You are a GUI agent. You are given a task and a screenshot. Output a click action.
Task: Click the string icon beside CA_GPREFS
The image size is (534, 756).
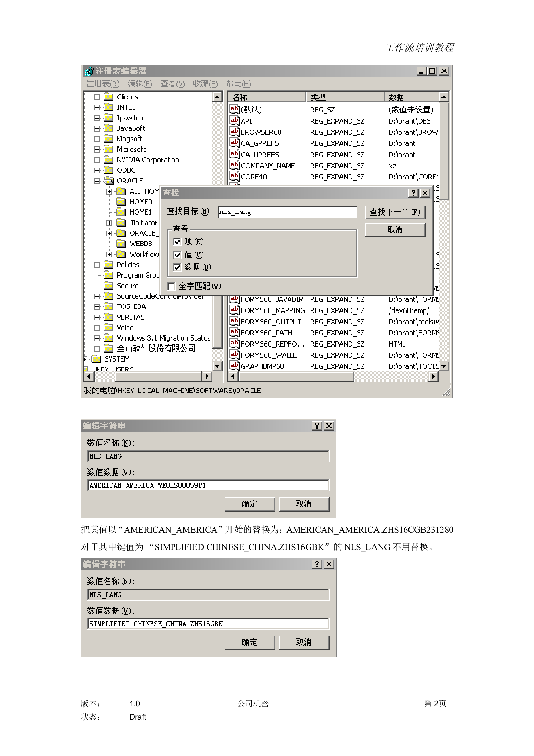click(235, 142)
